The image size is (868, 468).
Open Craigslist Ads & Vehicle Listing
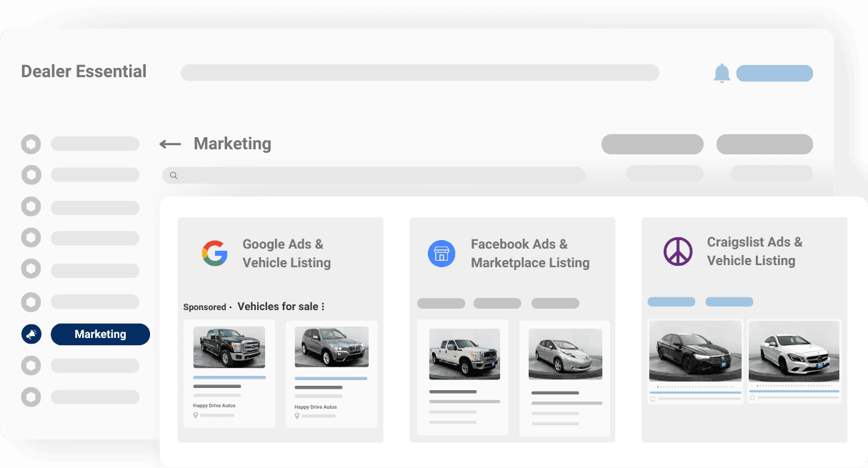coord(754,252)
